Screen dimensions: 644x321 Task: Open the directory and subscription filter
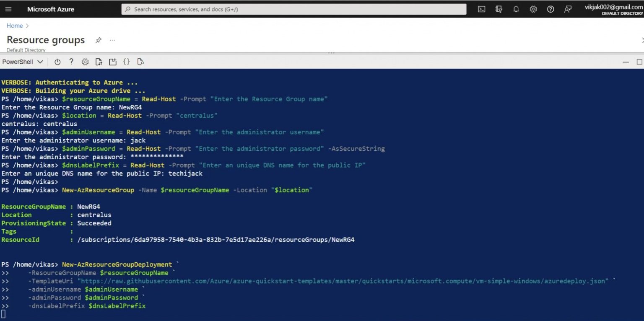click(499, 9)
